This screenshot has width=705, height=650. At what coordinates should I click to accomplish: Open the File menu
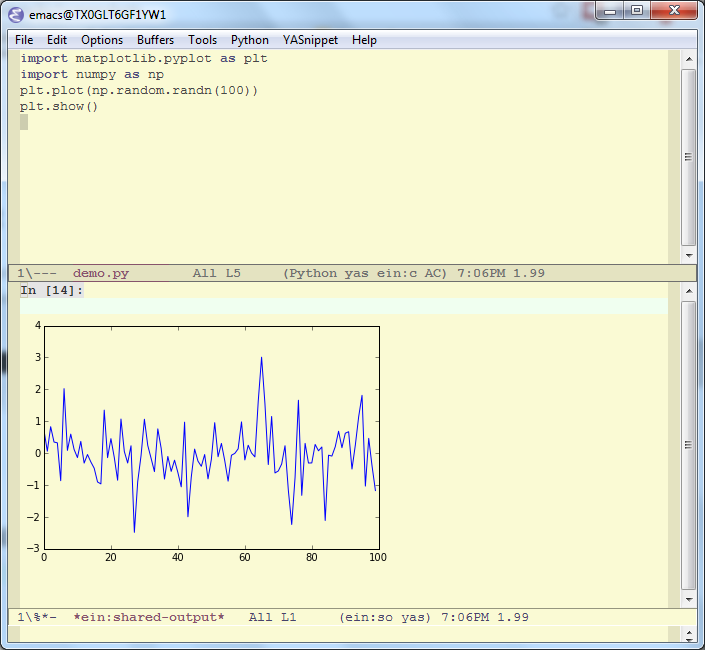(x=24, y=40)
